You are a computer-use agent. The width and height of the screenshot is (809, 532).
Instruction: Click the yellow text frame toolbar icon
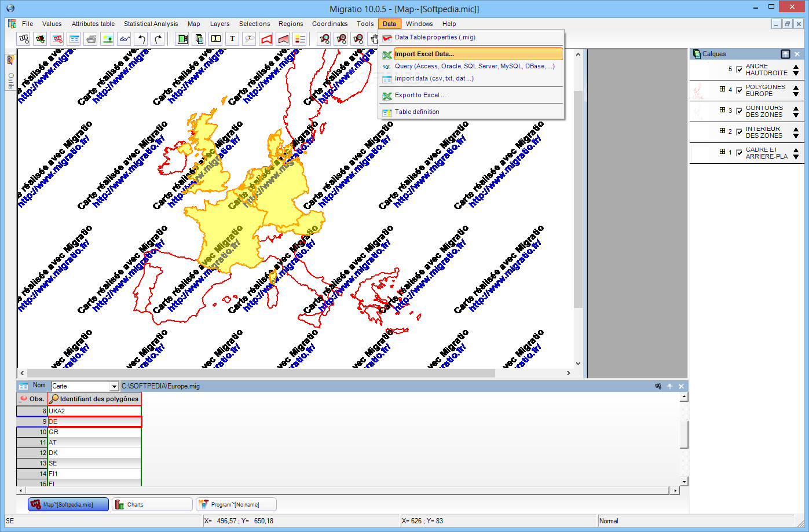[216, 39]
